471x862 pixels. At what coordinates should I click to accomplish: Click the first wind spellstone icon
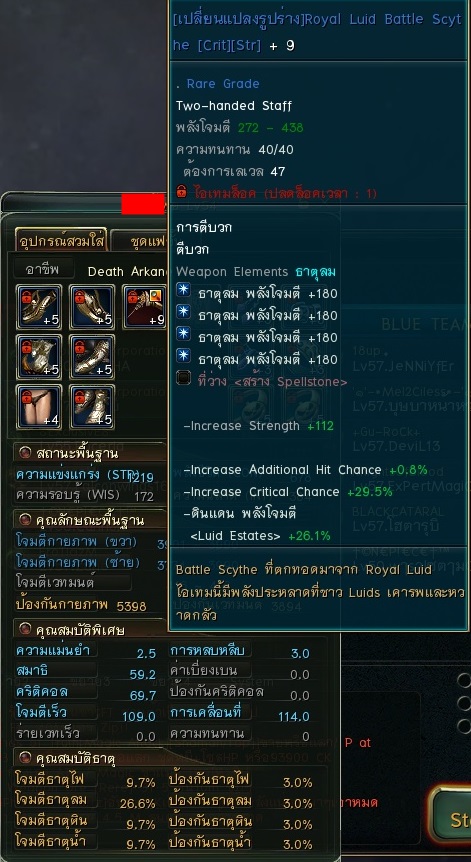click(183, 291)
